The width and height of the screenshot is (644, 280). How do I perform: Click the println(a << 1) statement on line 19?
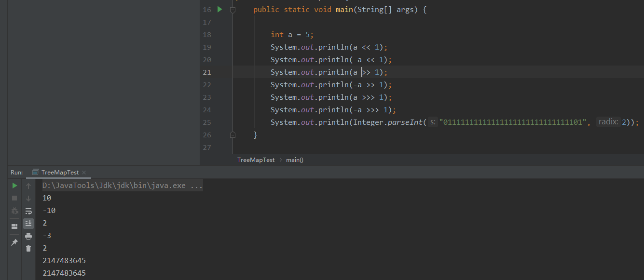329,47
